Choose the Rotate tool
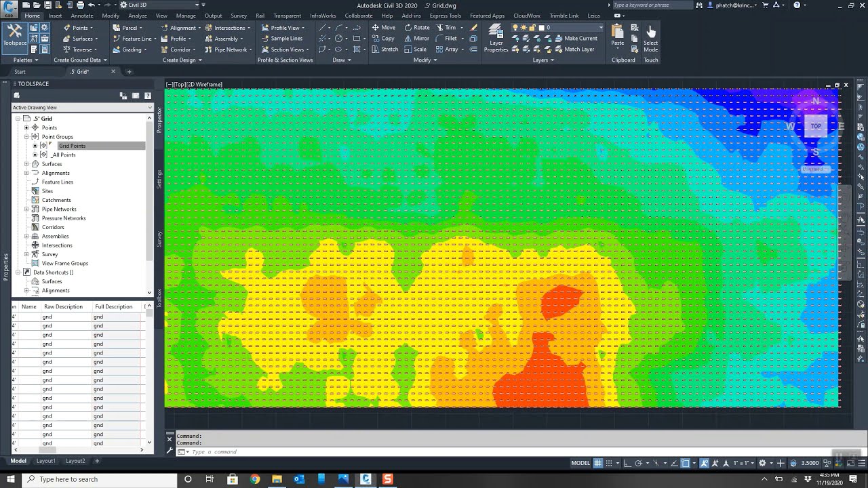Image resolution: width=868 pixels, height=488 pixels. click(416, 28)
